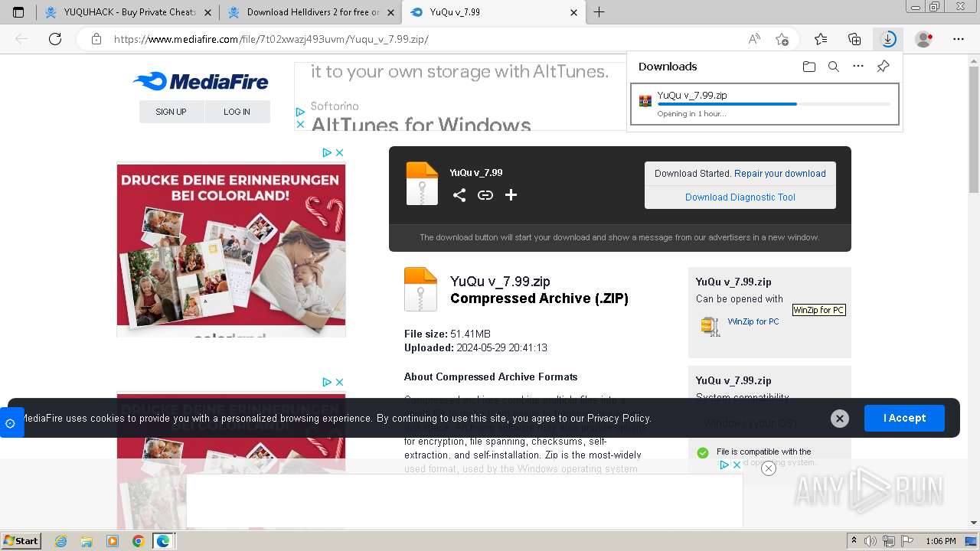Open the tab actions menu icon
This screenshot has width=980, height=551.
[x=18, y=12]
